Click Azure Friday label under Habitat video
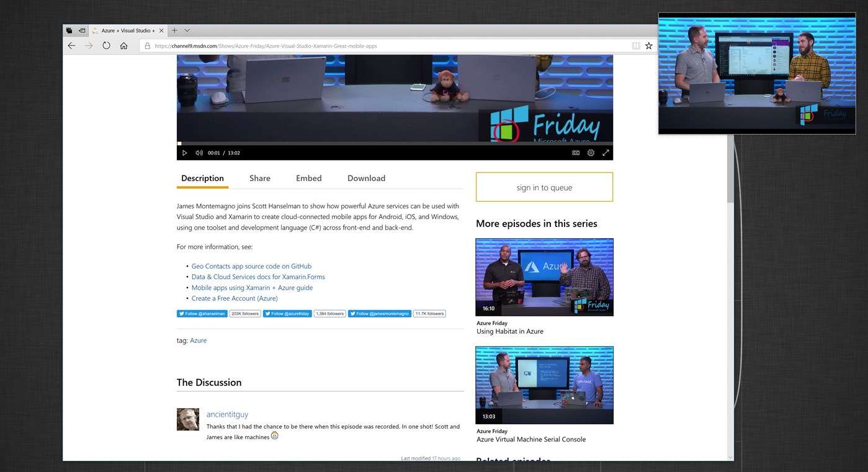The width and height of the screenshot is (868, 472). pyautogui.click(x=492, y=323)
